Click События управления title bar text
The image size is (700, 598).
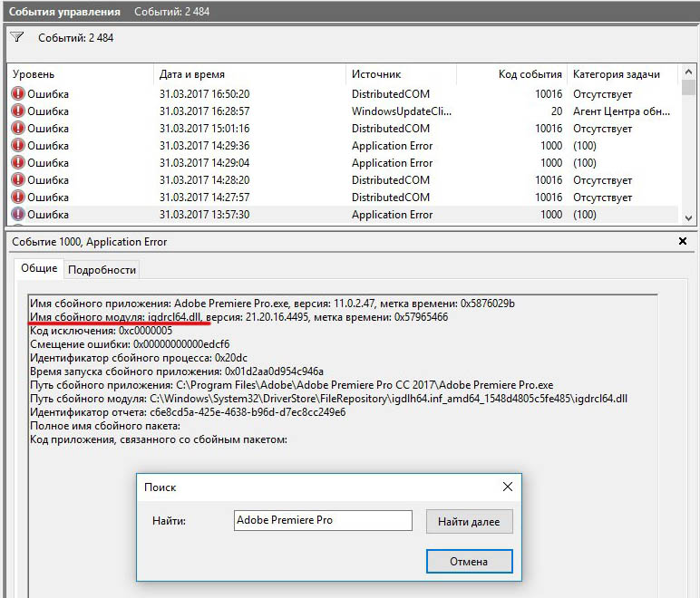point(64,12)
